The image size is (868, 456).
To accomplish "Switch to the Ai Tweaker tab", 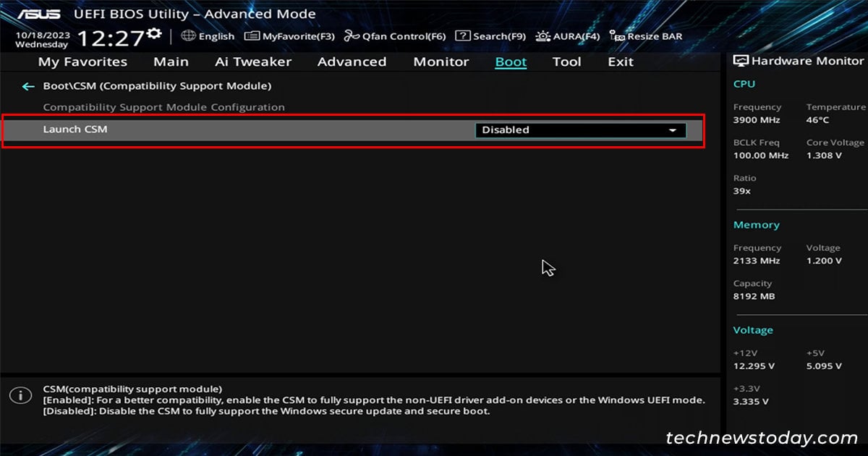I will click(x=252, y=62).
